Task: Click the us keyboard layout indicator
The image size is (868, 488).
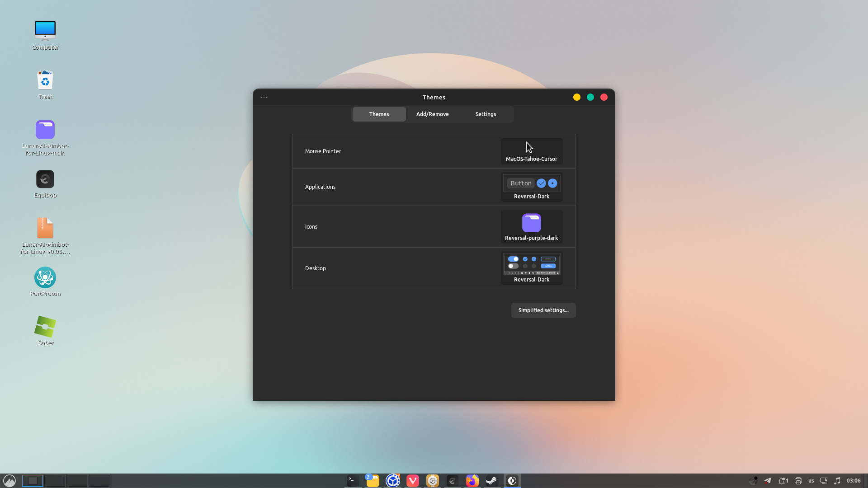Action: pos(811,481)
